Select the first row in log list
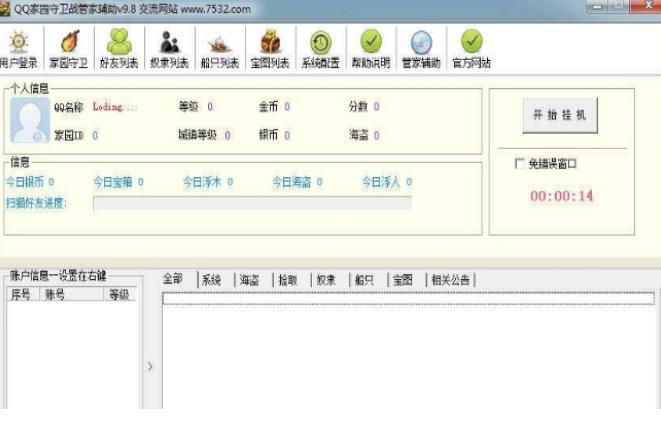 [x=408, y=299]
